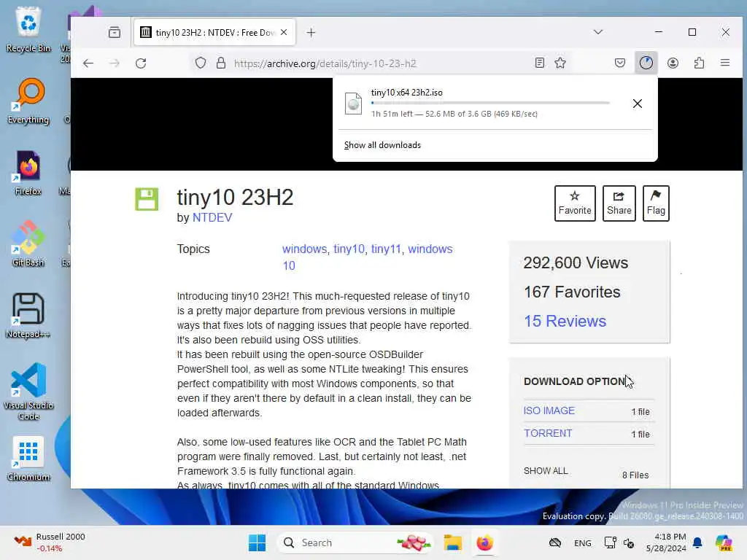The height and width of the screenshot is (560, 747).
Task: Open the NTDEV uploader link
Action: (212, 217)
